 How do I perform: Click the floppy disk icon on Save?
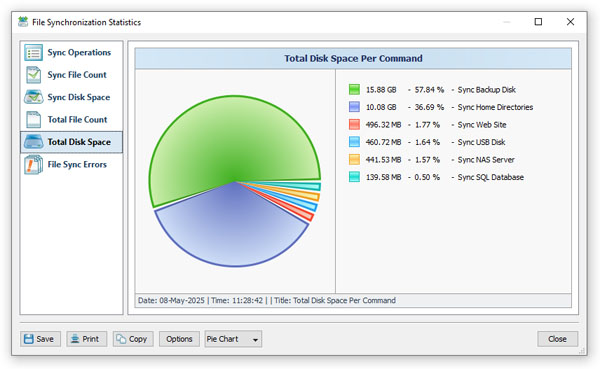(x=28, y=339)
